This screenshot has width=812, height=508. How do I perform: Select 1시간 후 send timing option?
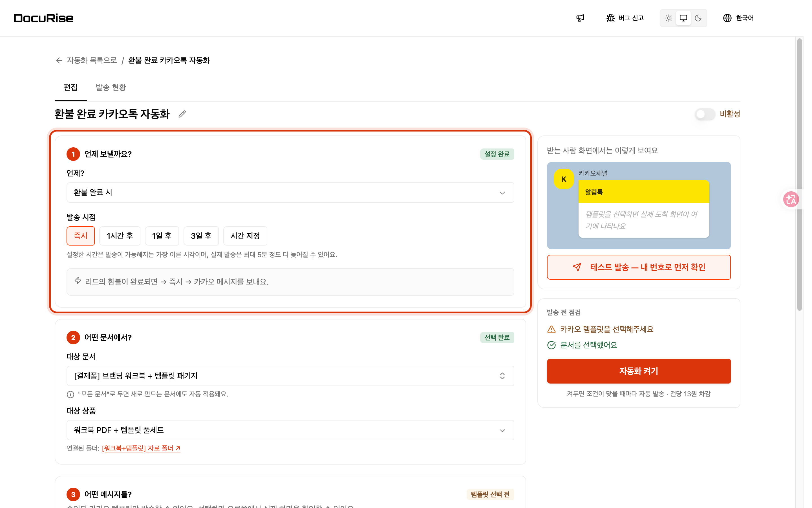click(x=120, y=236)
